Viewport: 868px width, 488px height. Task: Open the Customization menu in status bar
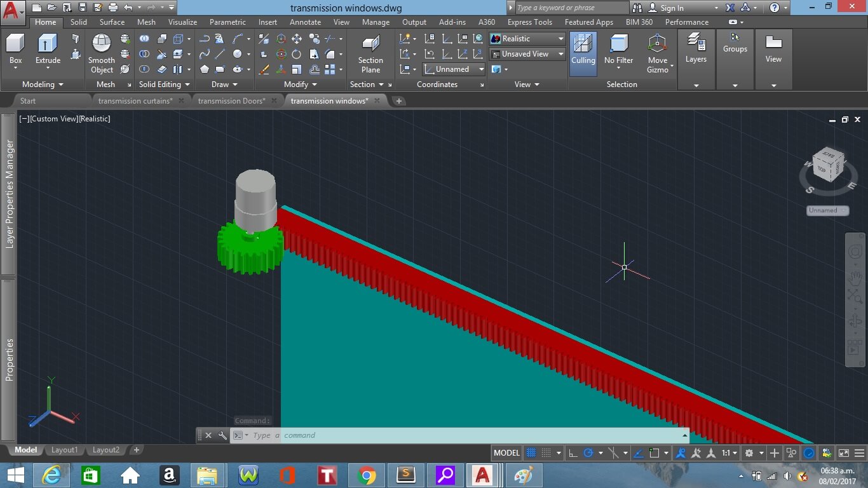860,453
